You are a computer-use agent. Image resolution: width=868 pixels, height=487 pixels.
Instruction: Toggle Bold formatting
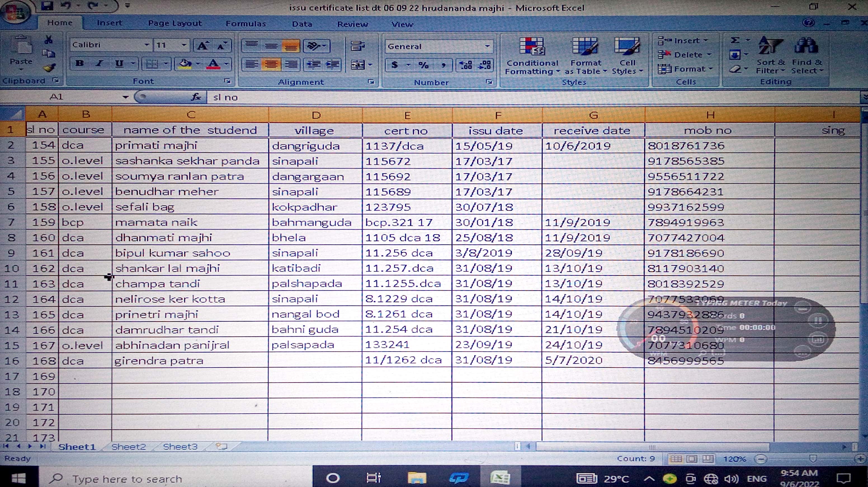[80, 64]
